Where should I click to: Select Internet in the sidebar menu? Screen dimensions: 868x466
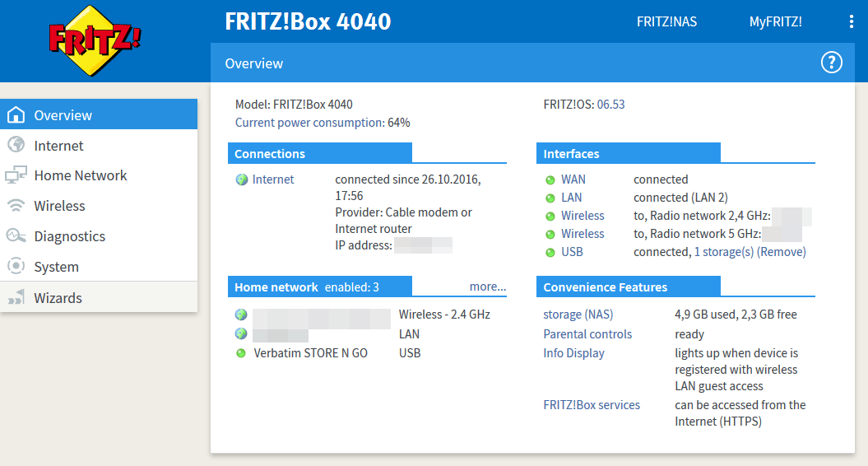99,145
